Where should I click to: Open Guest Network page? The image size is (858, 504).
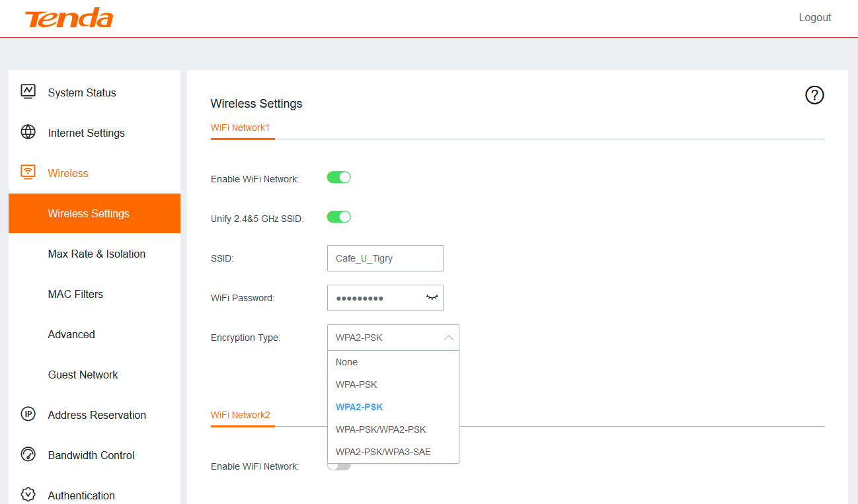click(95, 375)
